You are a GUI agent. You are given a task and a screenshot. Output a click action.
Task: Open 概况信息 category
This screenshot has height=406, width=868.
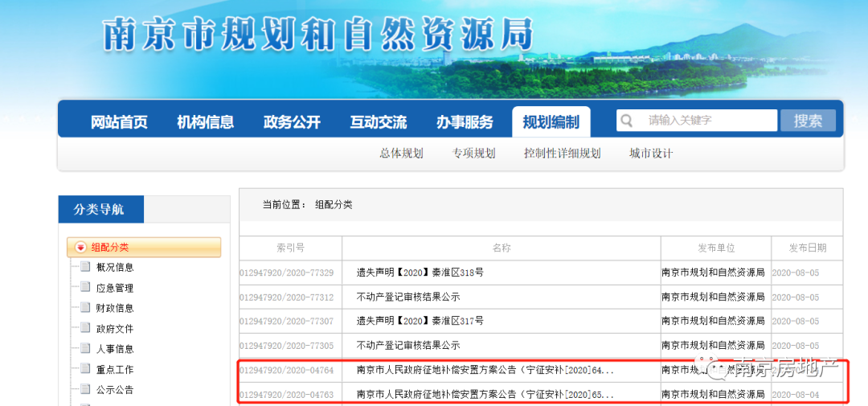click(x=115, y=268)
